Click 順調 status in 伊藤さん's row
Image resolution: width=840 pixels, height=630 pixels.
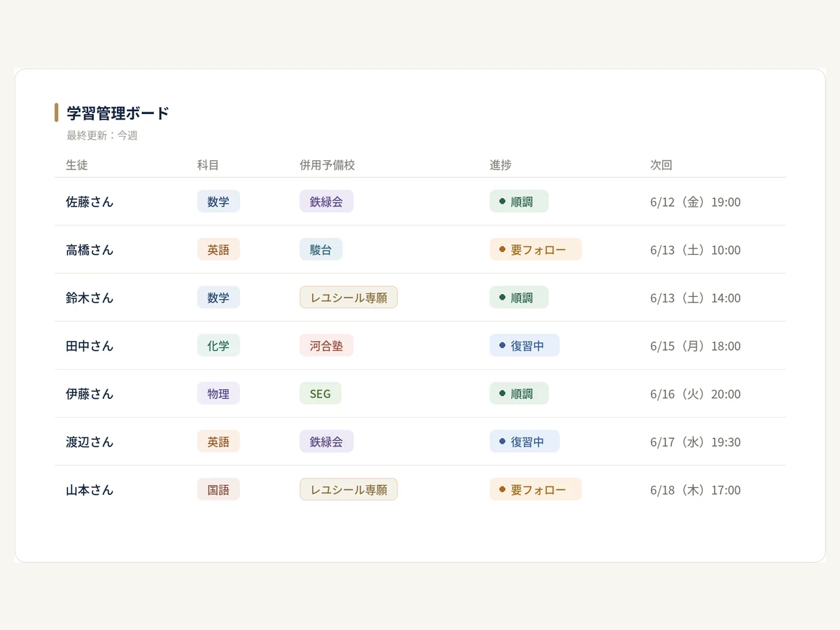pyautogui.click(x=519, y=394)
